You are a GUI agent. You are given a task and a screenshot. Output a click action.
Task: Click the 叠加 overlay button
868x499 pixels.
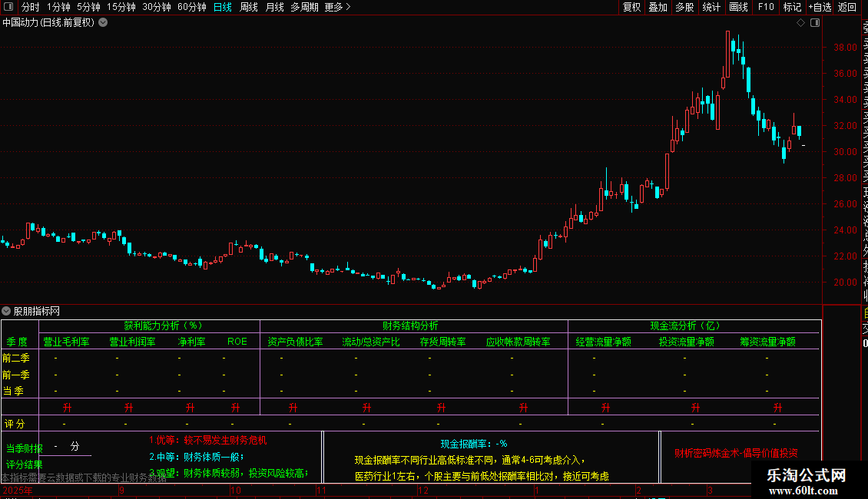658,7
